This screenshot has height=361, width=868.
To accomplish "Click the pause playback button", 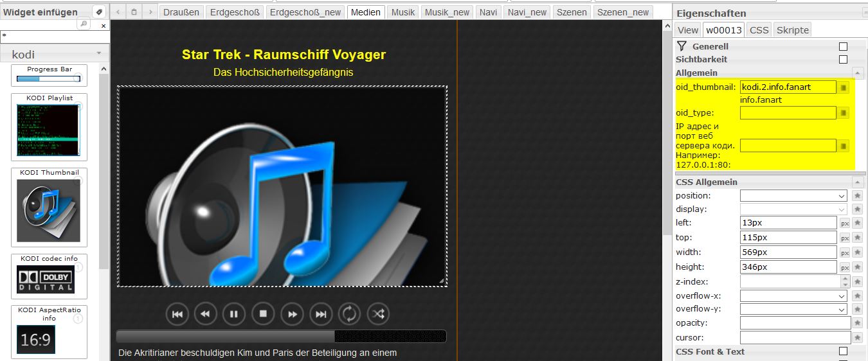I will pyautogui.click(x=234, y=314).
